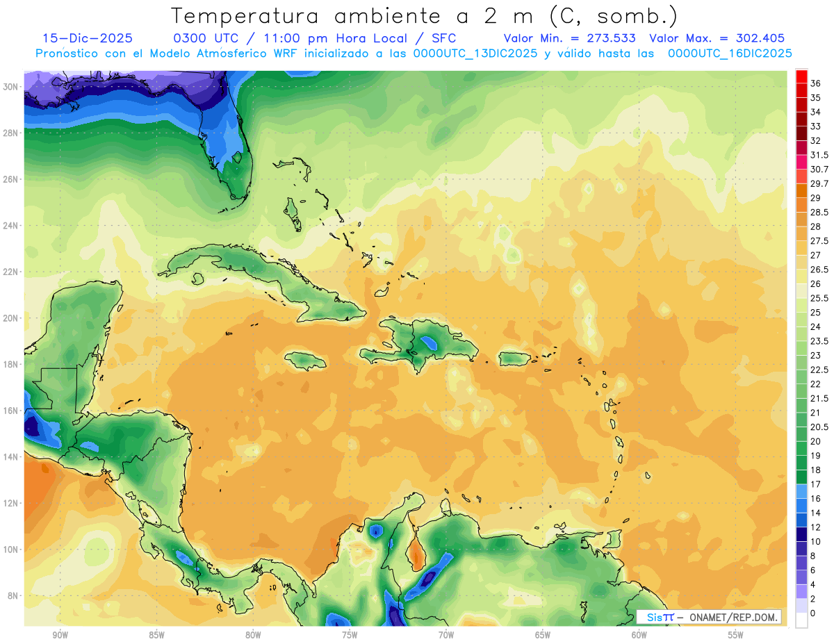Image resolution: width=834 pixels, height=644 pixels.
Task: Click the "14N" latitude label
Action: [10, 457]
